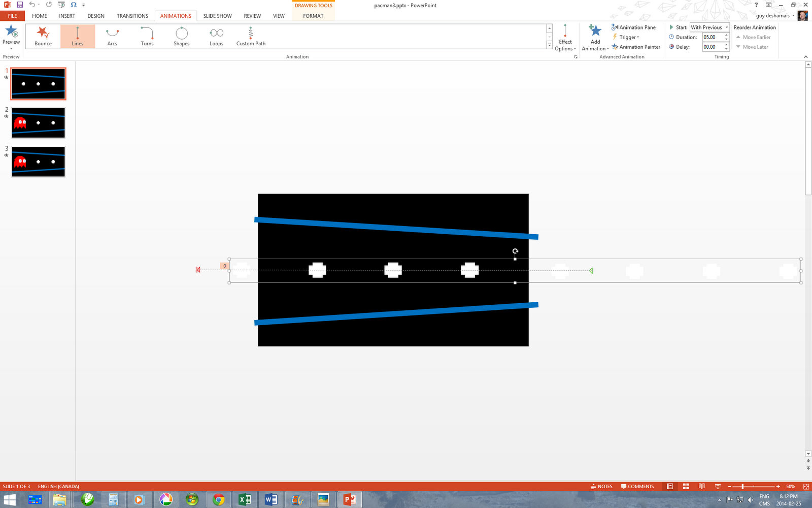Switch to the DESIGN tab

96,16
